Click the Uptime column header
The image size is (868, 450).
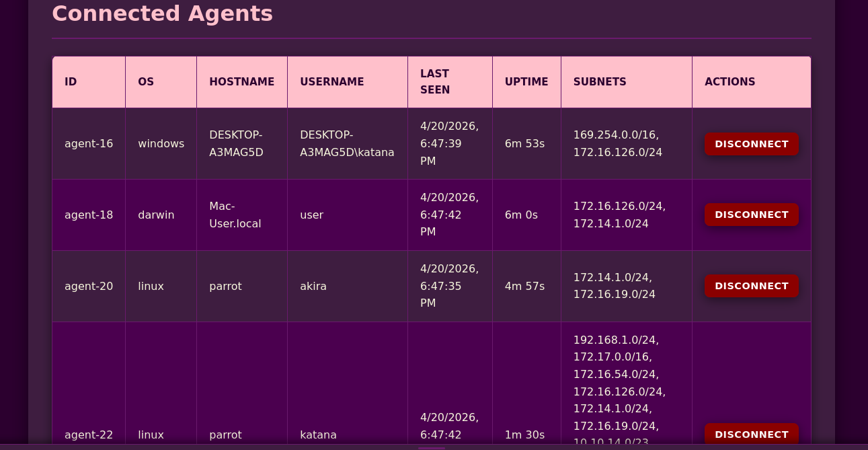pos(526,82)
